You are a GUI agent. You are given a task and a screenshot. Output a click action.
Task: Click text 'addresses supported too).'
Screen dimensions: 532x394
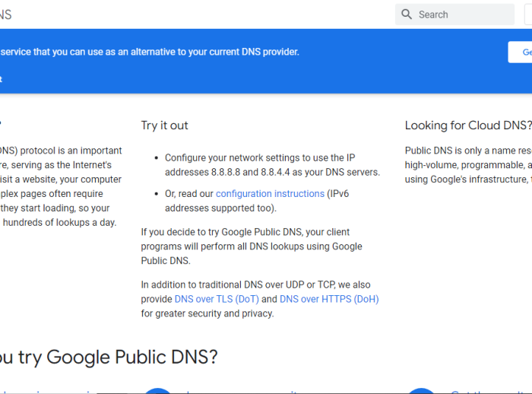pyautogui.click(x=220, y=208)
